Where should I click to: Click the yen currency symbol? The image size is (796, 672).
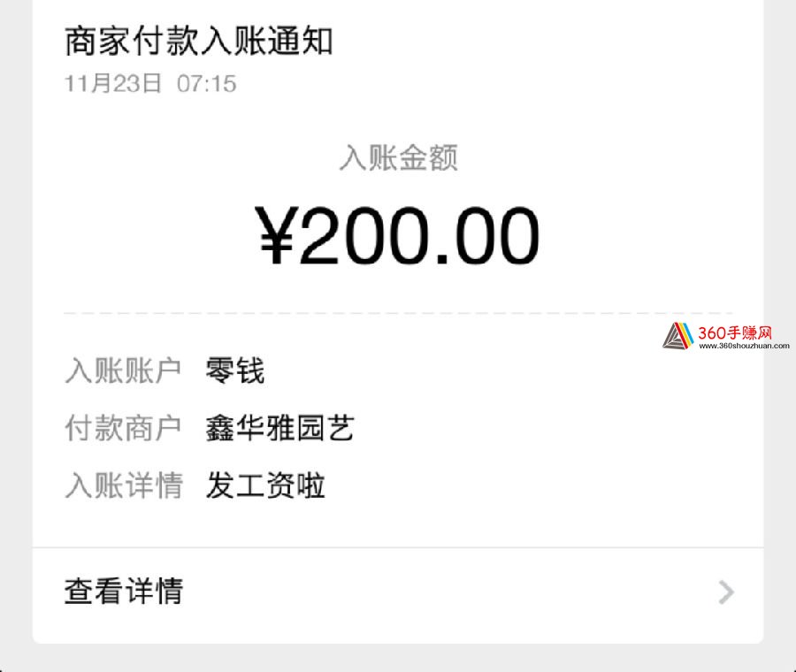click(x=277, y=235)
